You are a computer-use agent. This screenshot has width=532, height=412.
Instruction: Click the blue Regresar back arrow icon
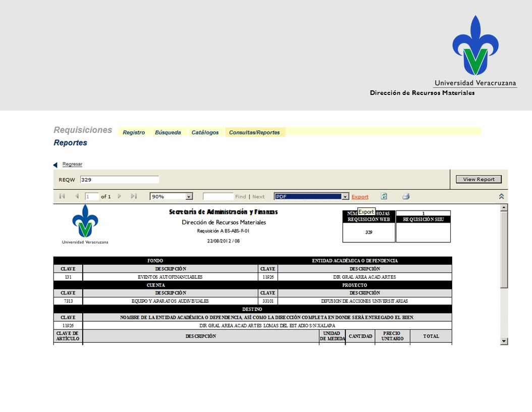(56, 165)
